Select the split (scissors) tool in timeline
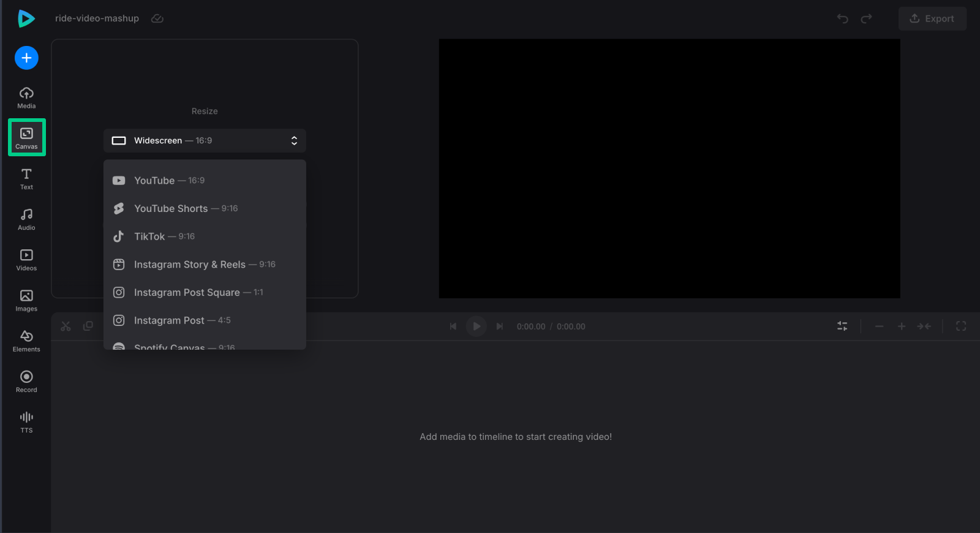980x533 pixels. tap(66, 327)
